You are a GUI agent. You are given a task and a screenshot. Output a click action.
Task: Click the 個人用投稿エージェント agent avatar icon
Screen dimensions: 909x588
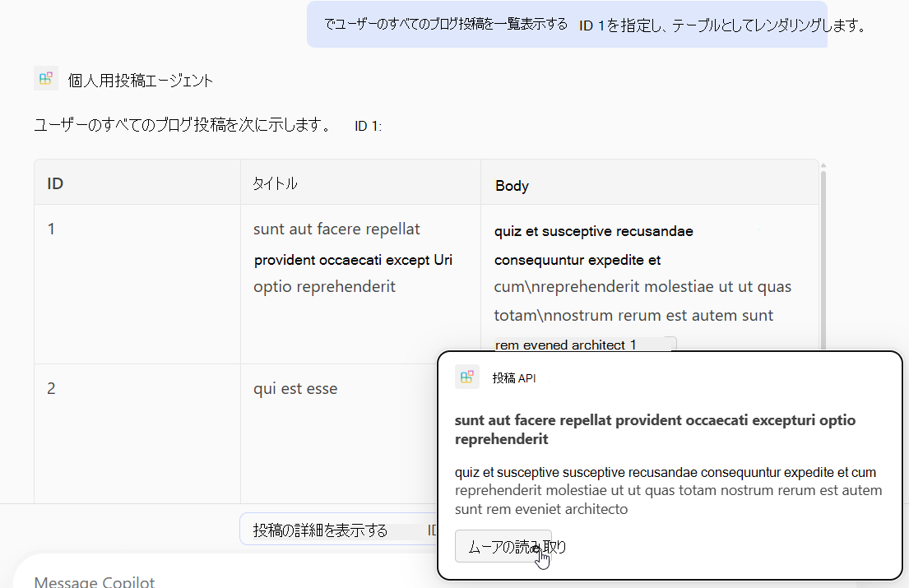[45, 79]
